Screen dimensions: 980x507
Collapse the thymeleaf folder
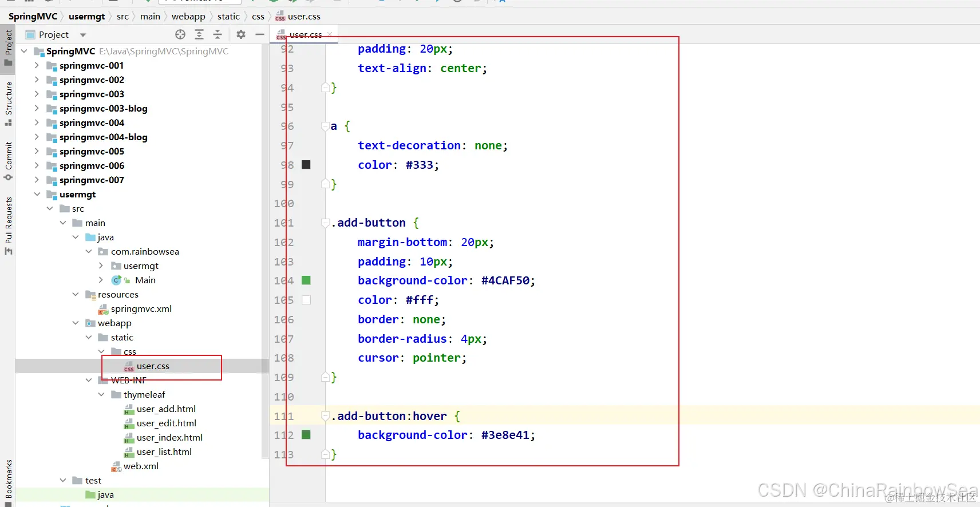(x=101, y=394)
